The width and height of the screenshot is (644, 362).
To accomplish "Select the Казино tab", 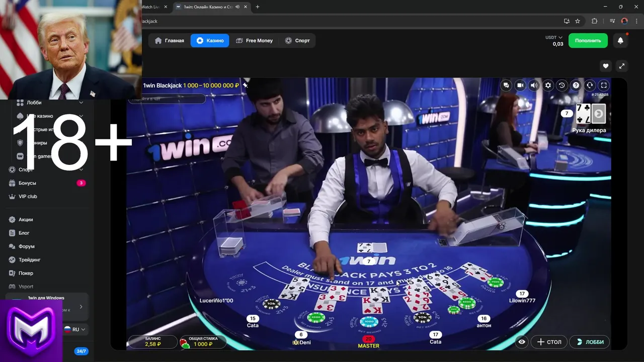I will pos(210,41).
